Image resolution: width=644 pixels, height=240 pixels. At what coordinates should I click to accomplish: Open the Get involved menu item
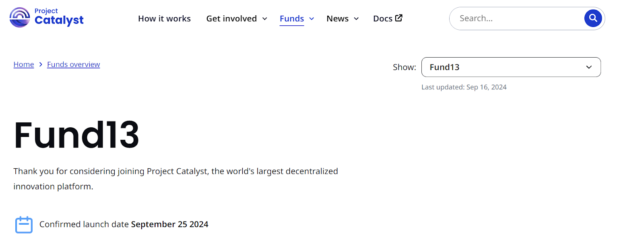(231, 19)
